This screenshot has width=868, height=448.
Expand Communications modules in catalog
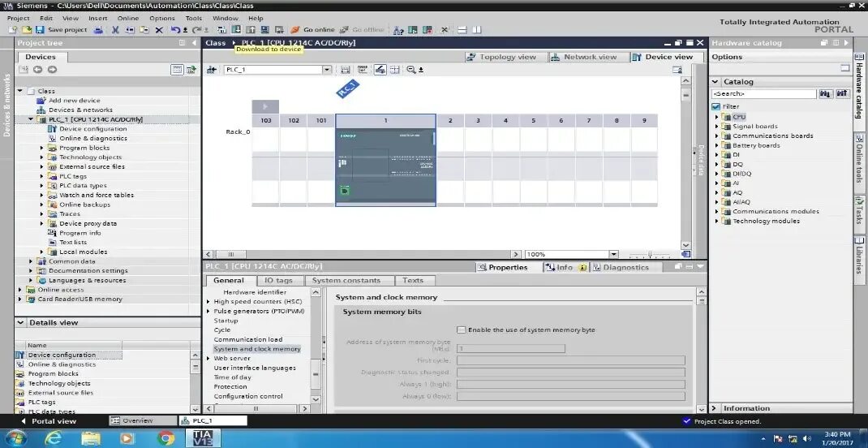716,212
